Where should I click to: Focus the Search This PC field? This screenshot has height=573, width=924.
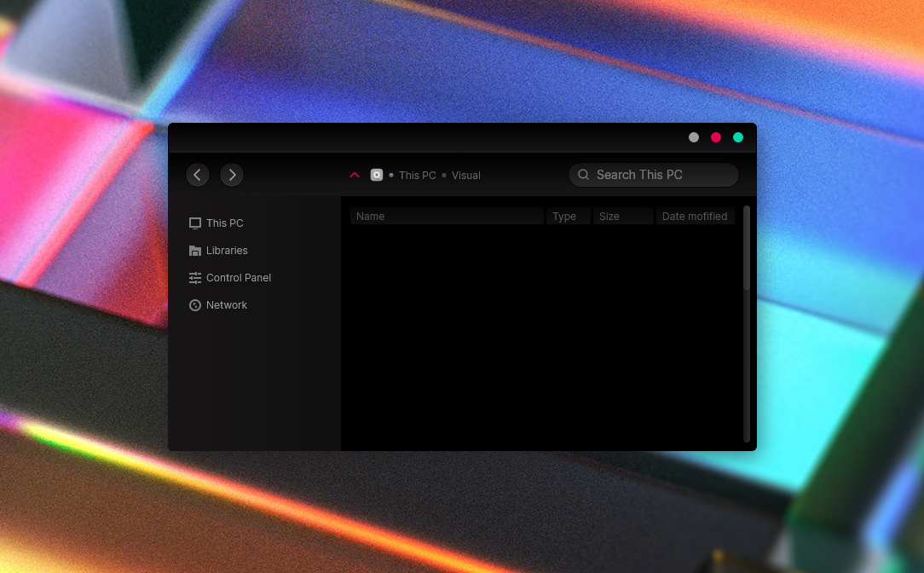[654, 175]
